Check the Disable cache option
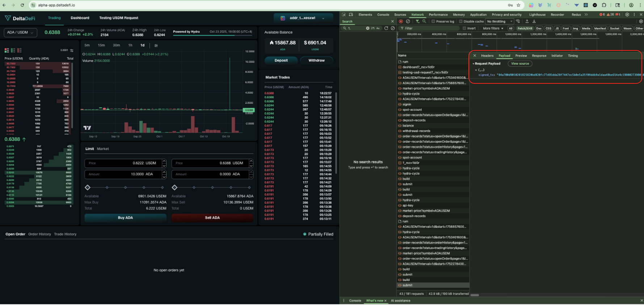The height and width of the screenshot is (306, 644). pos(461,21)
